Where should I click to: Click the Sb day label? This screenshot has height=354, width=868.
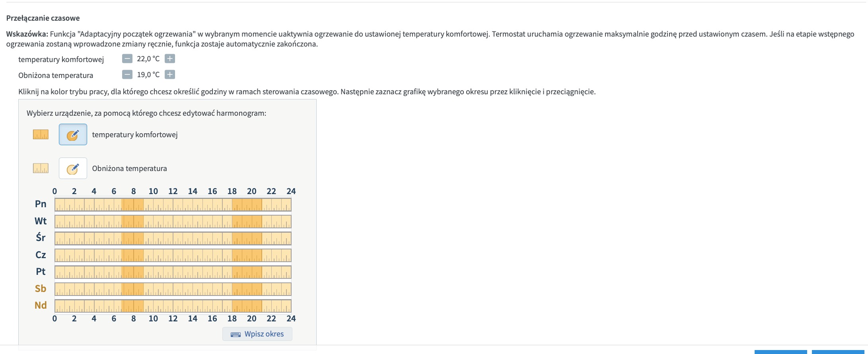[x=41, y=289]
